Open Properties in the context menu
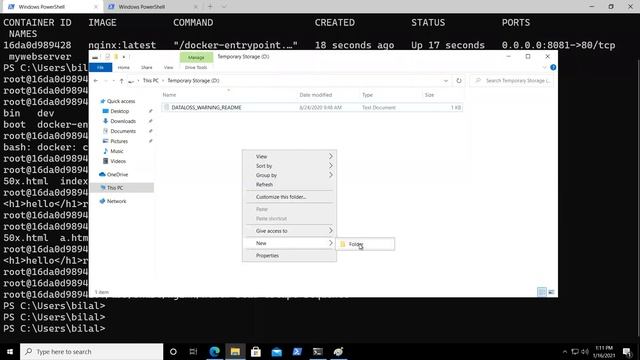Image resolution: width=640 pixels, height=360 pixels. [x=289, y=256]
